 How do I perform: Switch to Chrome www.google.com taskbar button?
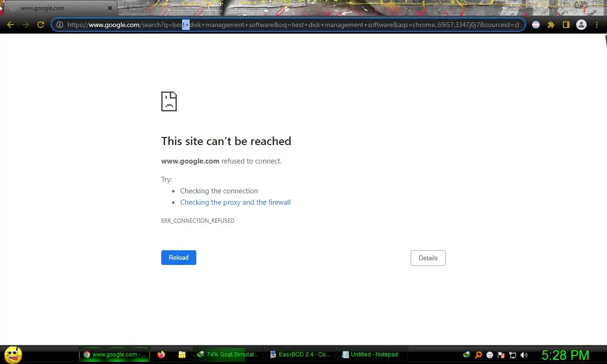pyautogui.click(x=114, y=355)
